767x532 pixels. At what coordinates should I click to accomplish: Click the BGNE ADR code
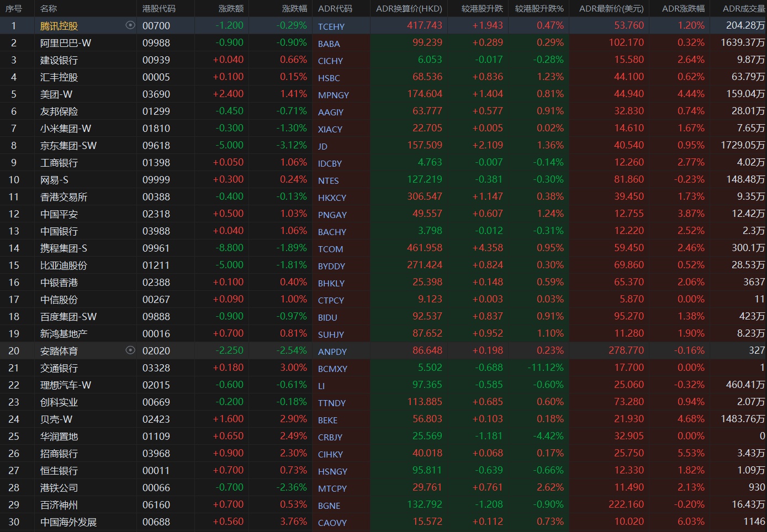coord(329,506)
